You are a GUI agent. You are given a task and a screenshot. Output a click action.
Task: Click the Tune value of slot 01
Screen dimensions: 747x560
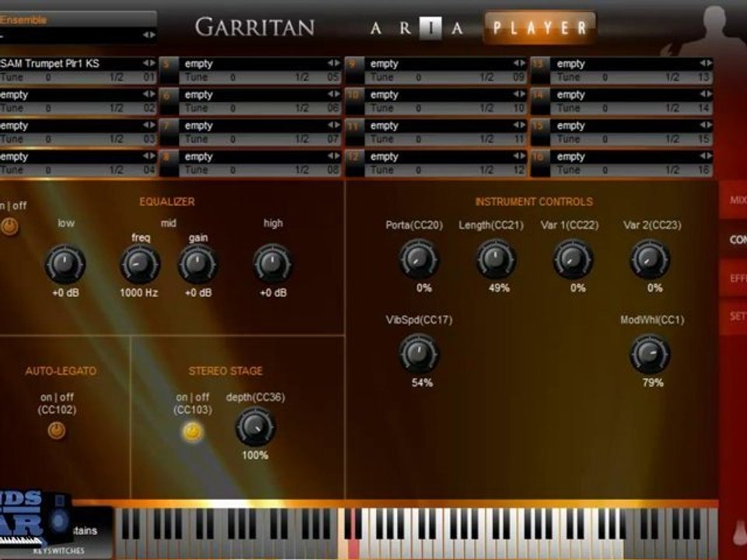point(47,77)
